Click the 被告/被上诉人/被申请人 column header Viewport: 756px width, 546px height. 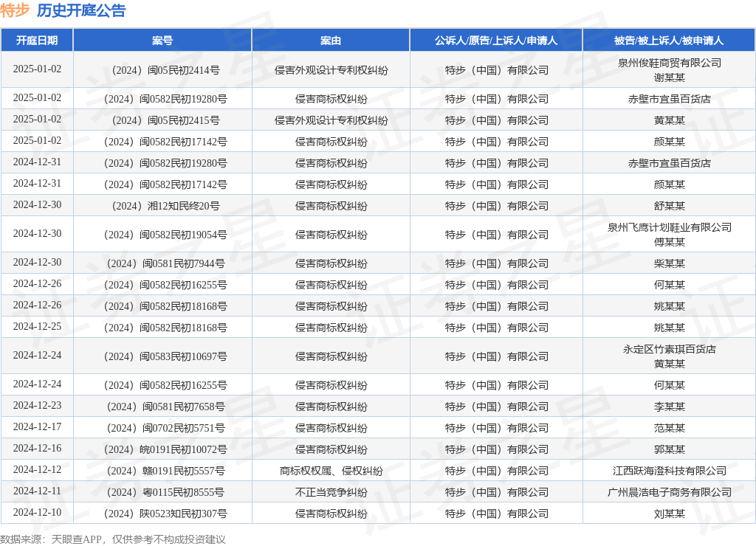tap(669, 41)
